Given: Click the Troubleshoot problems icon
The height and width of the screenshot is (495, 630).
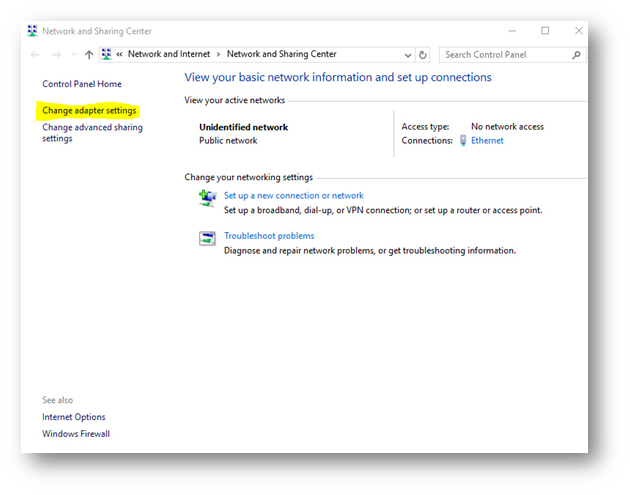Looking at the screenshot, I should click(x=207, y=238).
